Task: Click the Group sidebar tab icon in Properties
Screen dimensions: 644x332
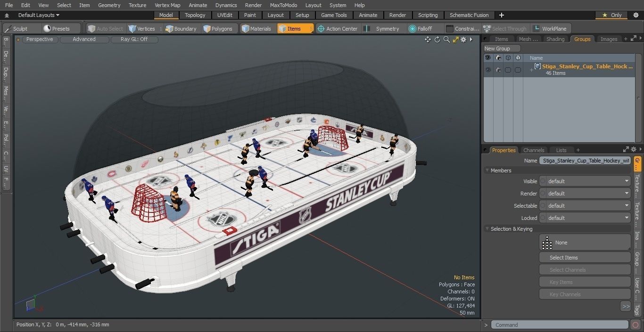Action: (637, 163)
